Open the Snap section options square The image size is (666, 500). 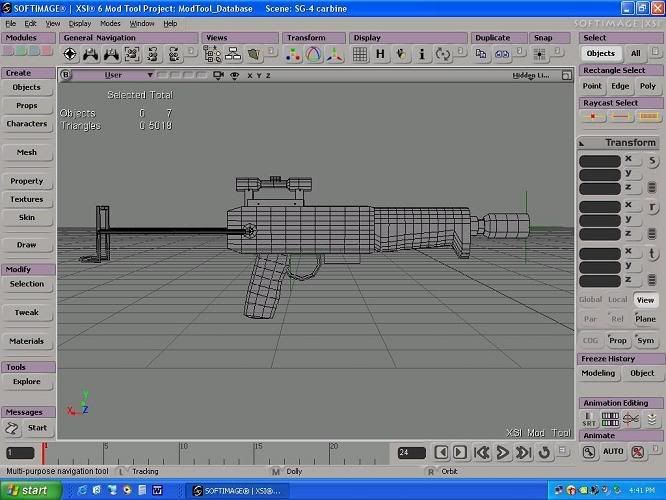click(558, 52)
